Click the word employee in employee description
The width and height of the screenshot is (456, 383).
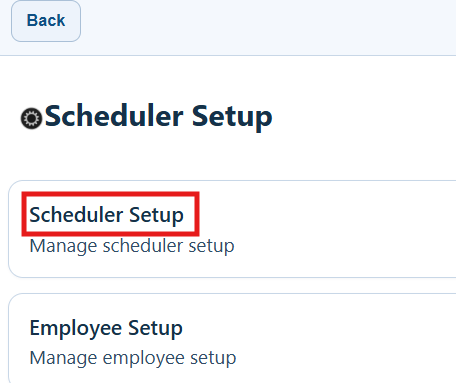tap(143, 359)
